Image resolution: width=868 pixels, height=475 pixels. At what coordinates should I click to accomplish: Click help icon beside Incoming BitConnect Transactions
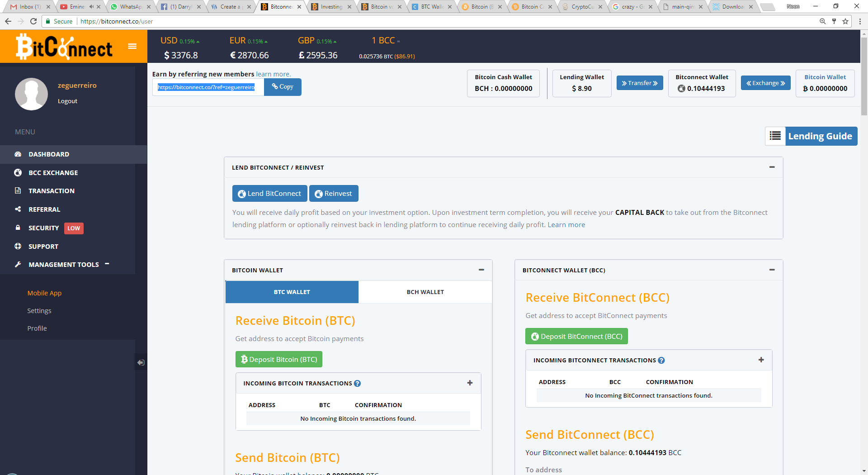point(661,361)
